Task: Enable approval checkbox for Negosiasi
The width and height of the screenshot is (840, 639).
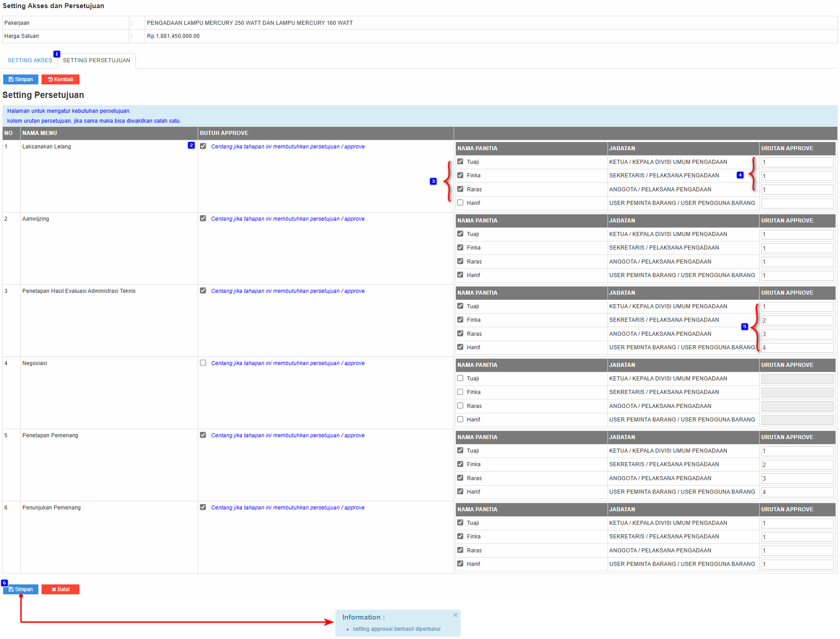Action: point(203,363)
